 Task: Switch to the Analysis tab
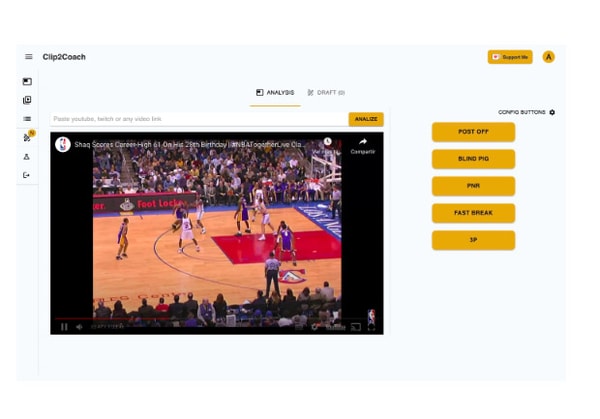tap(275, 92)
